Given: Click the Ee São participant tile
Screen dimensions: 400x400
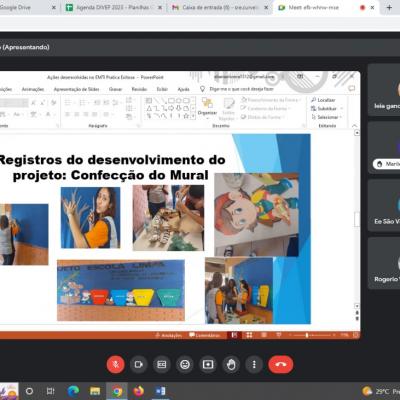Looking at the screenshot, I should (x=384, y=205).
